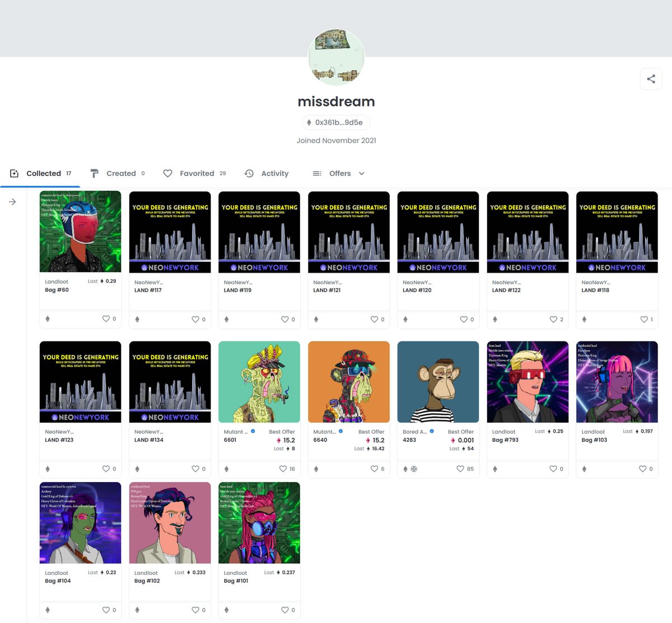Click Ethereum chain icon on LAND #117
The image size is (672, 623).
click(x=137, y=320)
